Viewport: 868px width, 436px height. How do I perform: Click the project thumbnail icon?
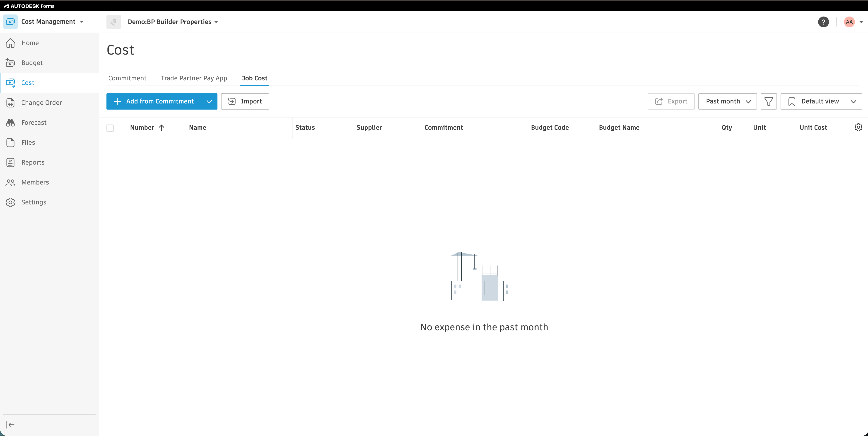(x=113, y=22)
